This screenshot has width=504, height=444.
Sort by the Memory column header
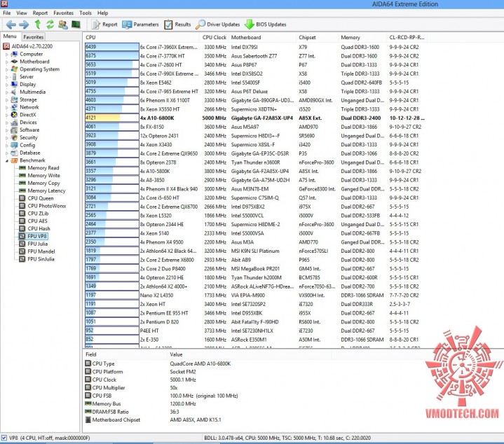pyautogui.click(x=362, y=37)
